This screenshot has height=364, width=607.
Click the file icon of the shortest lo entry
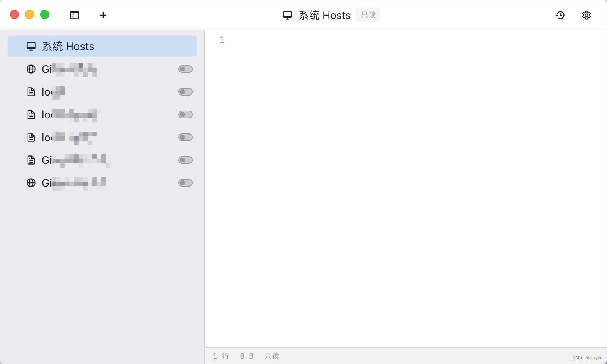pos(31,92)
